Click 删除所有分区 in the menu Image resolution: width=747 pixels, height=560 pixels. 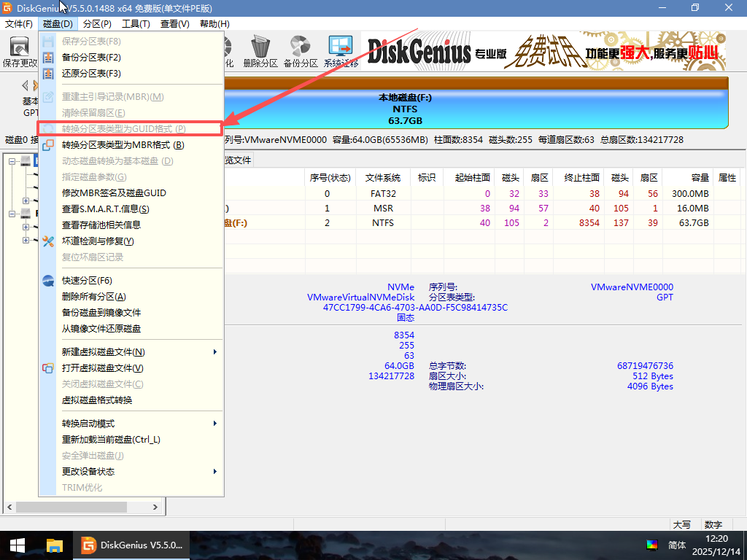(x=93, y=297)
